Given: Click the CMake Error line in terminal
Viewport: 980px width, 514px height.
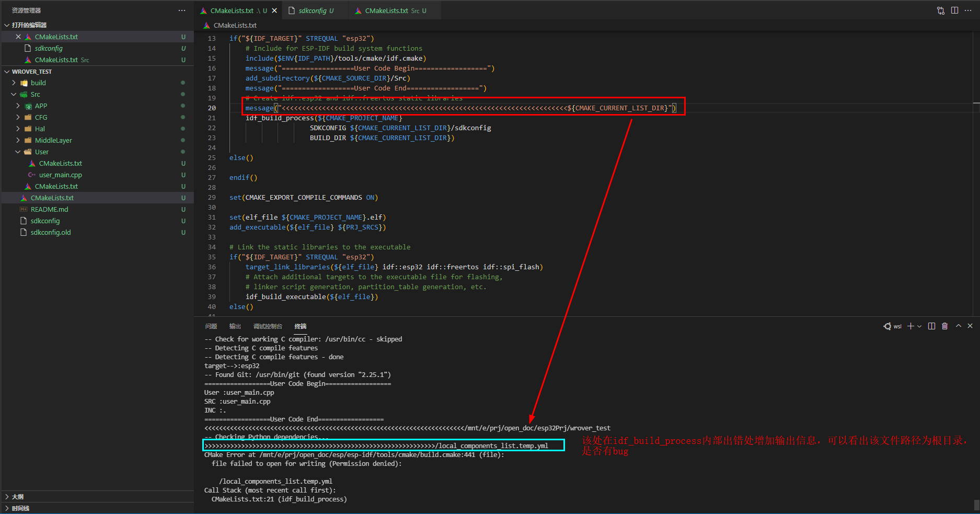Looking at the screenshot, I should point(354,454).
